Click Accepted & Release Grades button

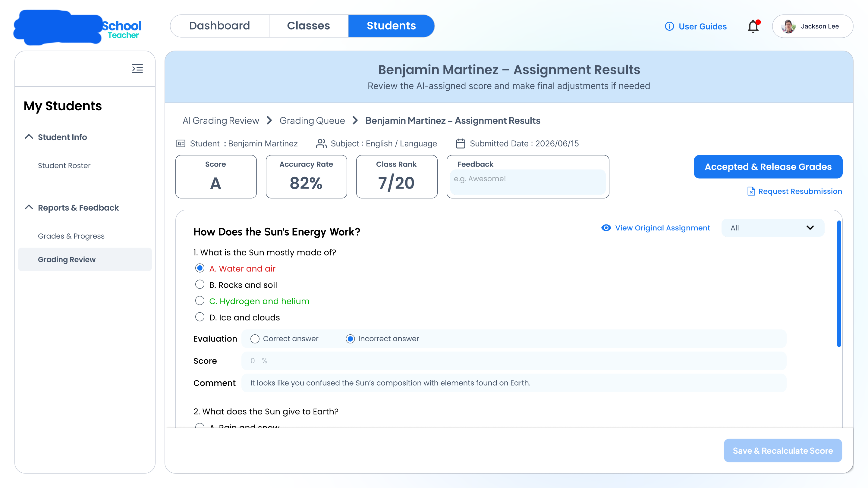pos(768,167)
